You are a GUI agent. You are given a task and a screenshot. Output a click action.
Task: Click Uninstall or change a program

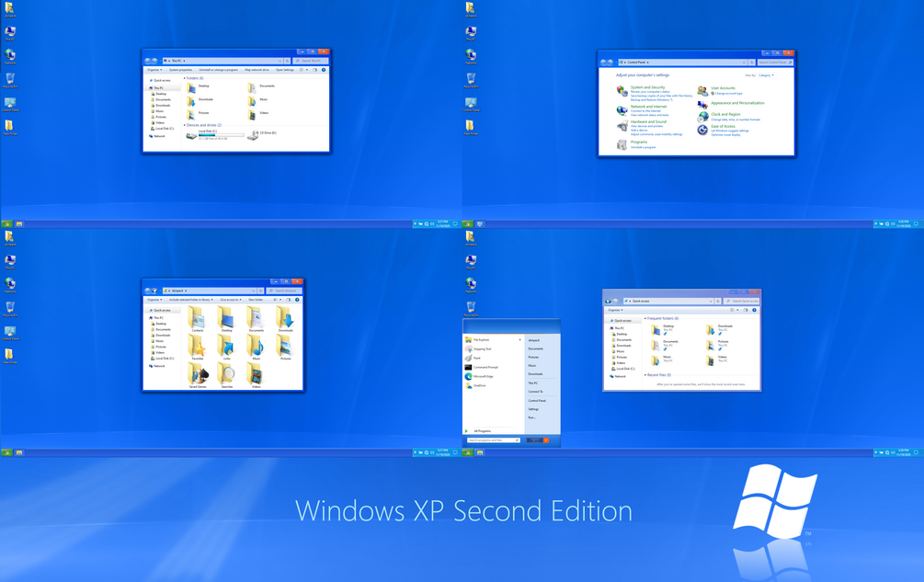click(218, 70)
